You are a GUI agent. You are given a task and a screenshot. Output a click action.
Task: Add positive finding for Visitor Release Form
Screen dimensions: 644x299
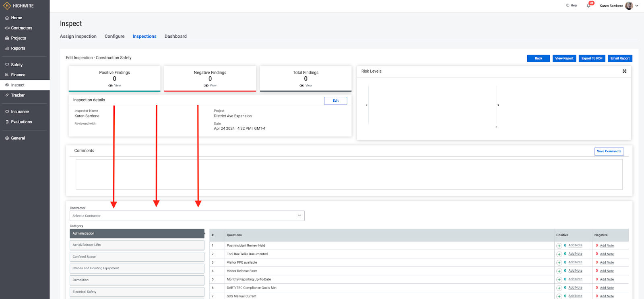(559, 271)
